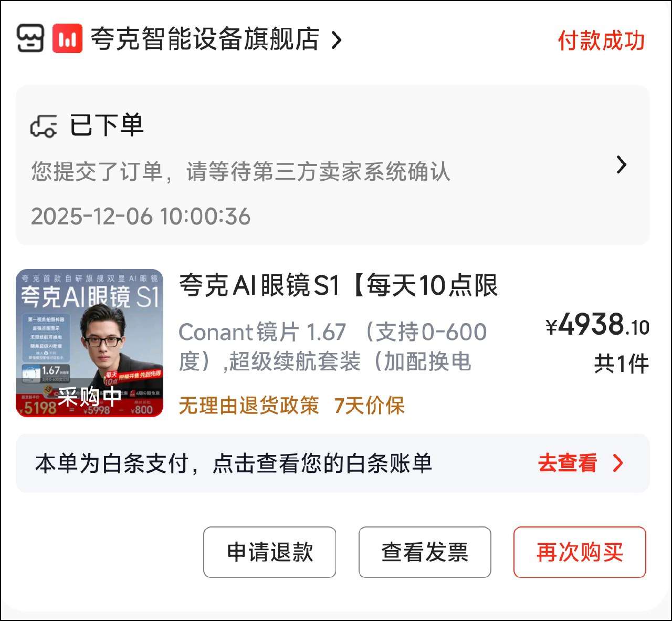Click the red store badge icon
Viewport: 672px width, 621px height.
(x=67, y=38)
